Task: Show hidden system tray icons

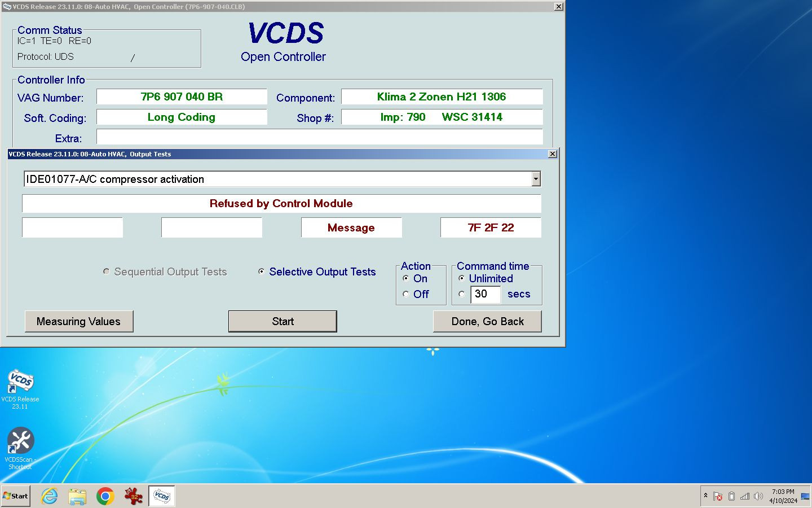Action: click(705, 496)
